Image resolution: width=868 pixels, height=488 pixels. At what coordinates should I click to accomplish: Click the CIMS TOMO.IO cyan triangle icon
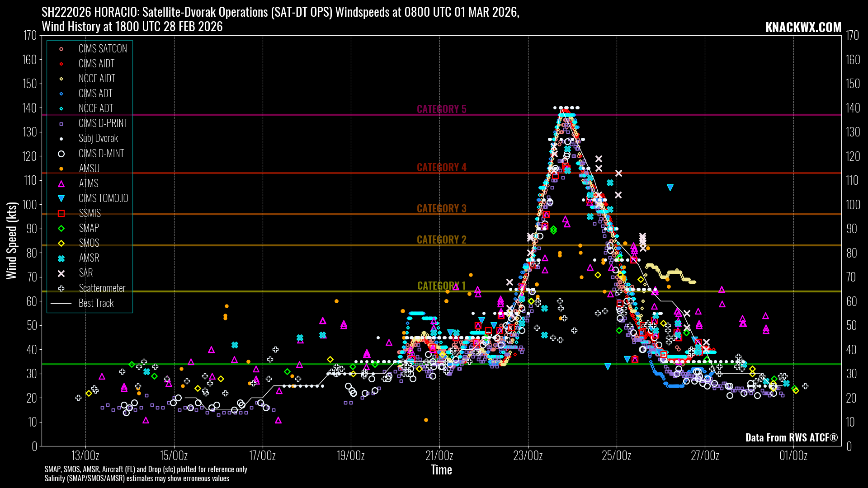coord(61,198)
